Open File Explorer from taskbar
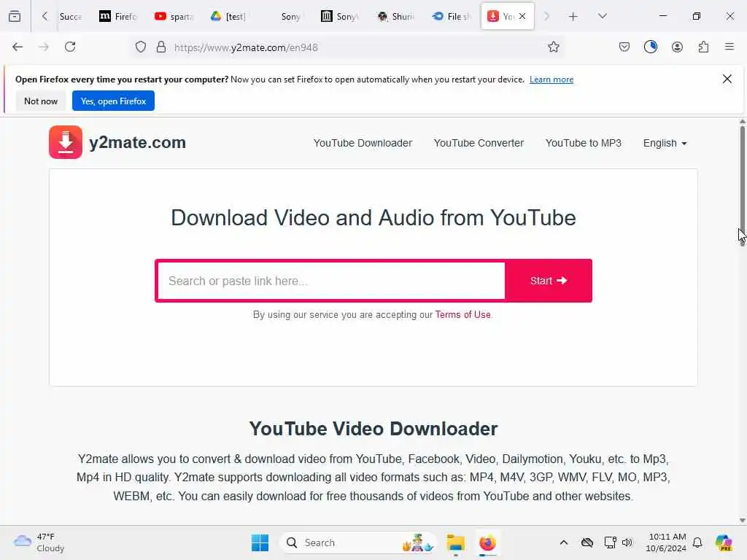 pos(455,542)
